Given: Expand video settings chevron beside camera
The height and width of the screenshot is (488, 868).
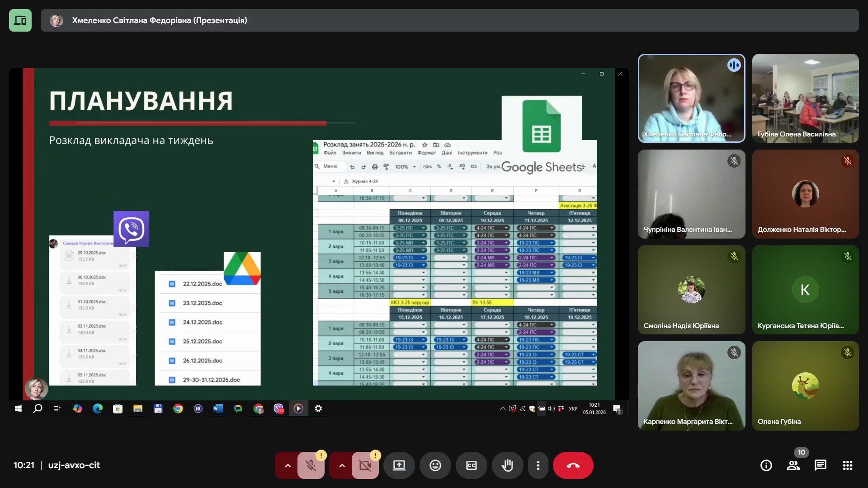Looking at the screenshot, I should (342, 465).
